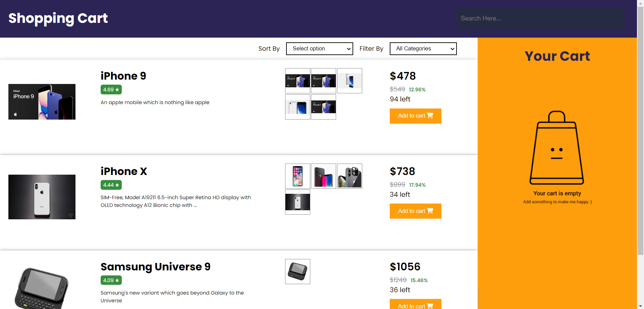The image size is (644, 309).
Task: Click the iPhone 9 product title
Action: point(123,76)
